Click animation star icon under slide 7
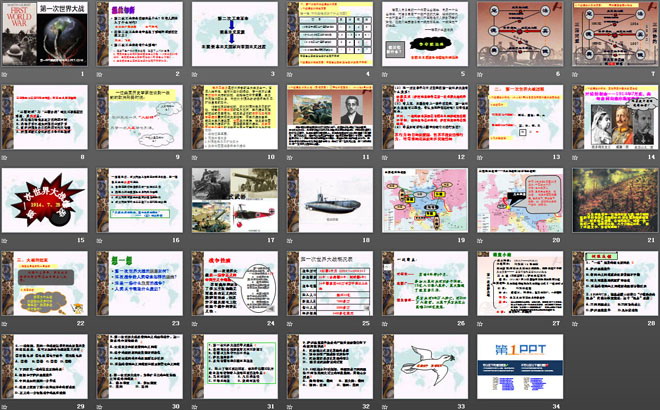660x410 pixels. click(x=575, y=75)
